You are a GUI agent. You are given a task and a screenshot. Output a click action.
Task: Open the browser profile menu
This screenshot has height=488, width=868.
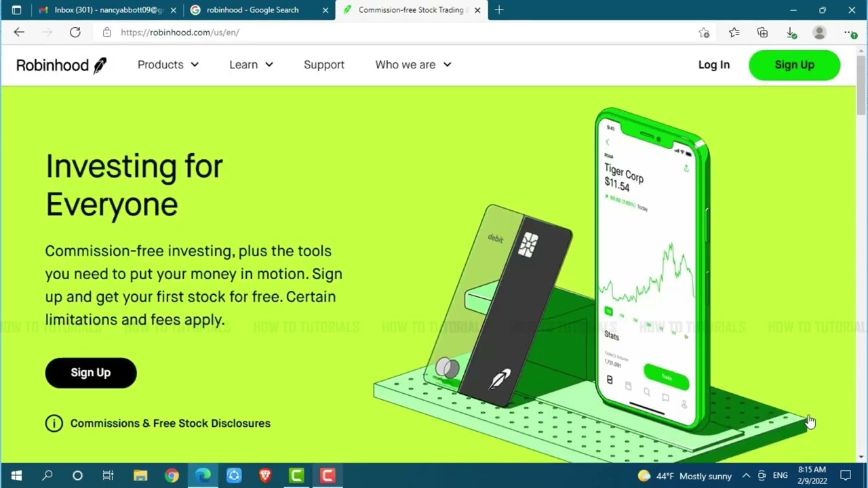[819, 32]
